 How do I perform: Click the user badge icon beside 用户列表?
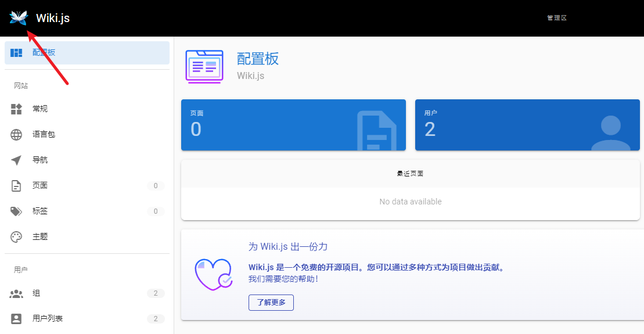coord(16,319)
